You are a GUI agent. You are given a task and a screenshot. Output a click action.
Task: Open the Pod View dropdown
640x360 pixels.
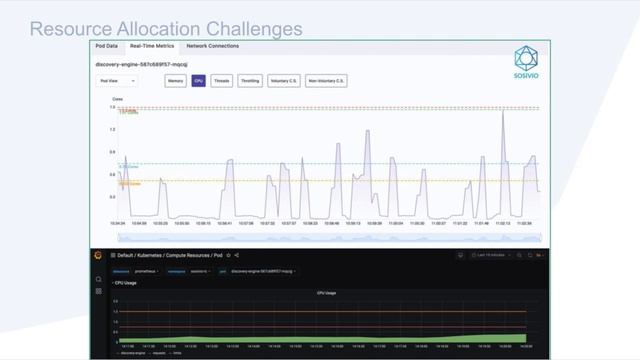click(117, 81)
